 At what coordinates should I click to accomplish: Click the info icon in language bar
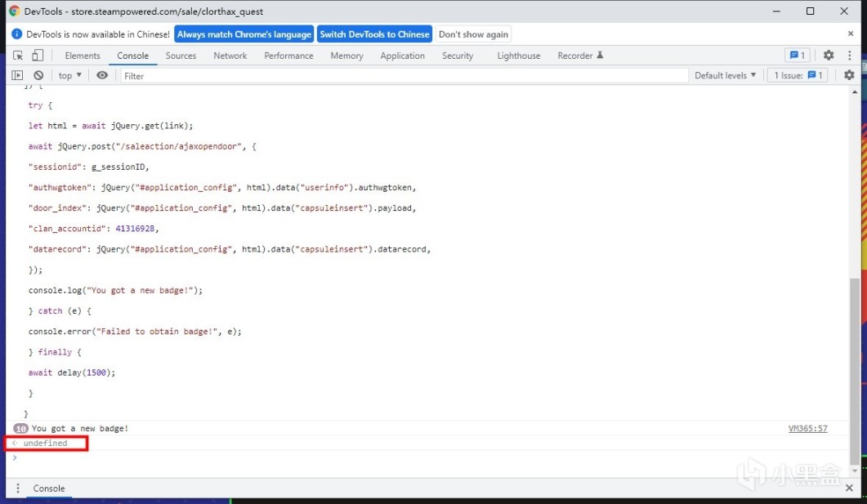tap(16, 34)
